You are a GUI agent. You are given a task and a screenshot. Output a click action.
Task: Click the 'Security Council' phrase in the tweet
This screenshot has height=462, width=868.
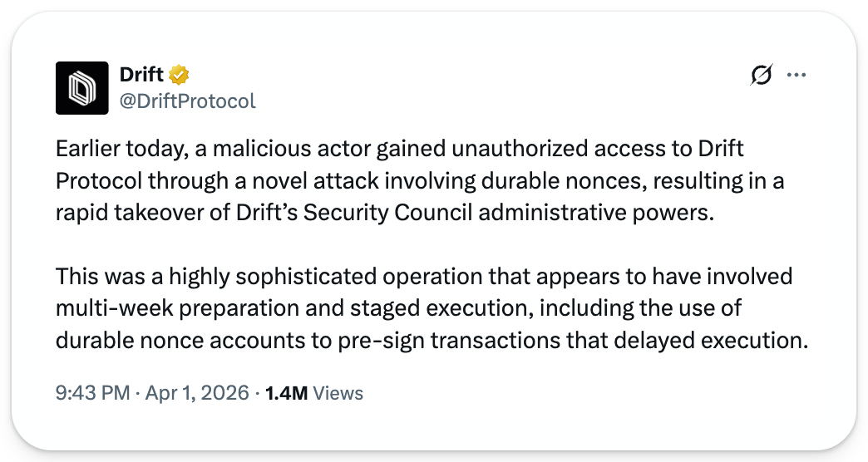coord(387,213)
